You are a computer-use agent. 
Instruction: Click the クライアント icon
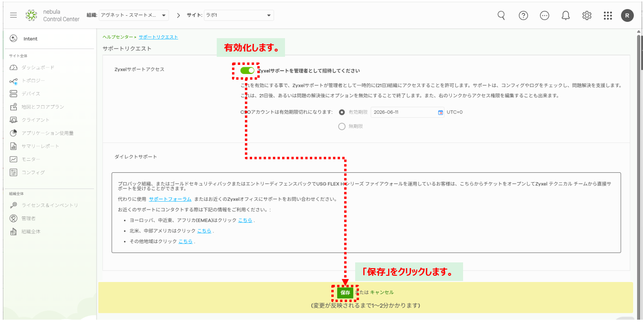tap(13, 120)
